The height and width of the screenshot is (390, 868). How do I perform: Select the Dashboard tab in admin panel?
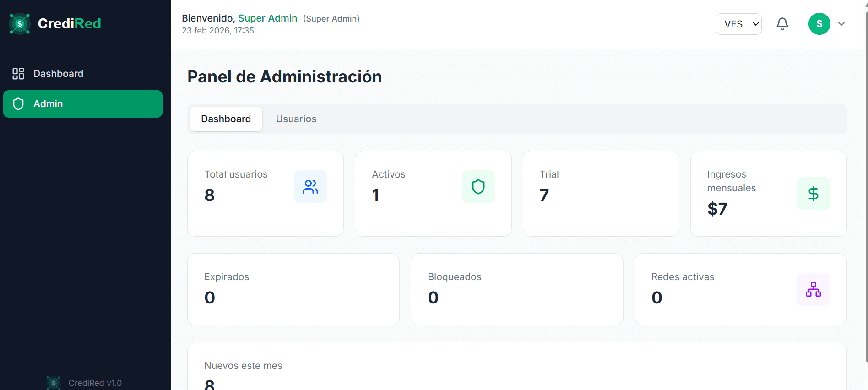(x=226, y=119)
